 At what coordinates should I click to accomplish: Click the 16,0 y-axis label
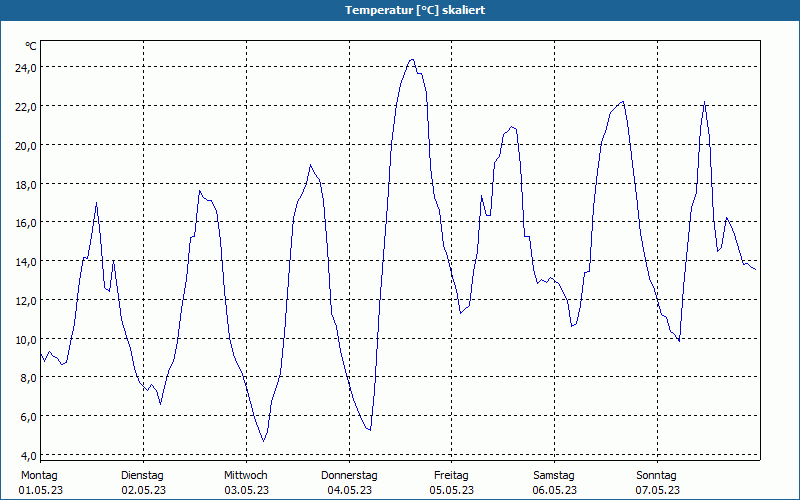pyautogui.click(x=24, y=222)
